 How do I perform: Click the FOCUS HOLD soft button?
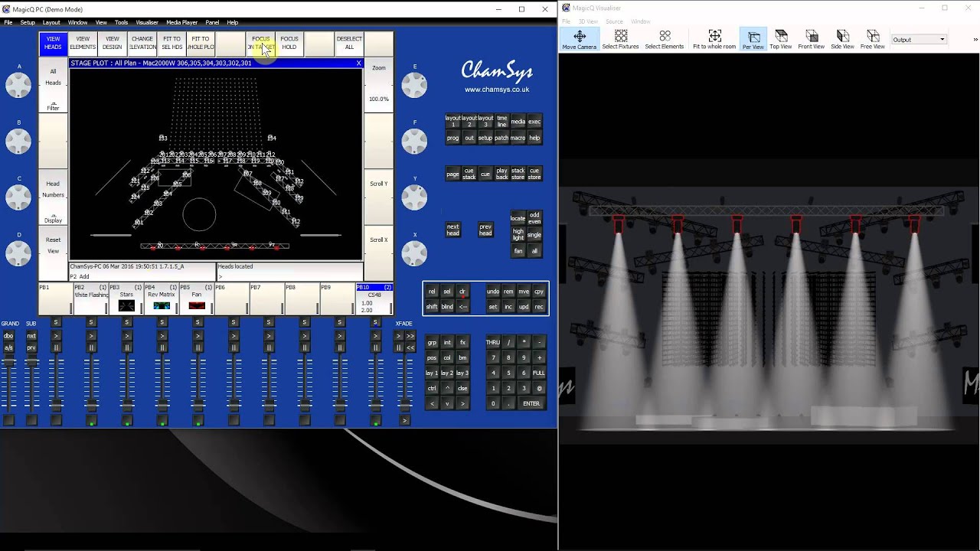(x=289, y=43)
